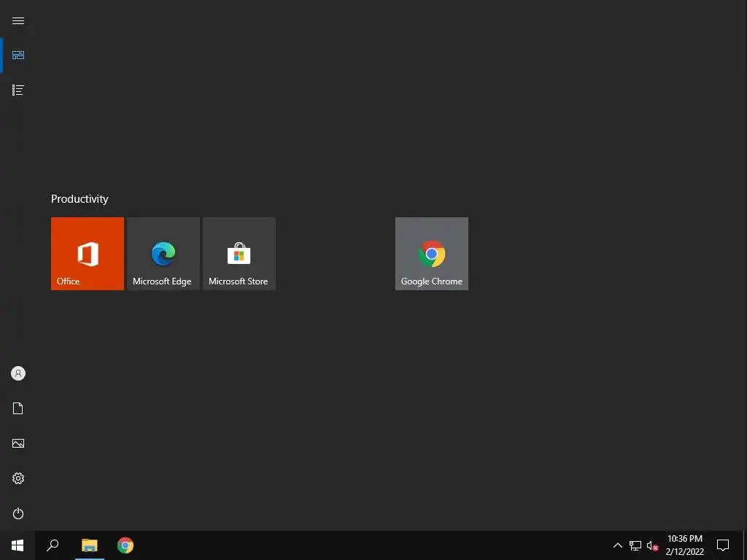Show hidden system tray icons

pos(617,545)
